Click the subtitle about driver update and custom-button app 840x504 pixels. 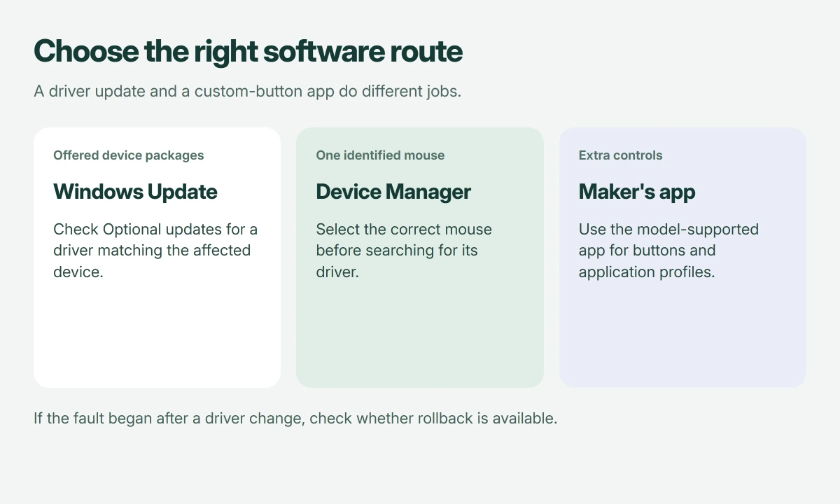tap(247, 92)
